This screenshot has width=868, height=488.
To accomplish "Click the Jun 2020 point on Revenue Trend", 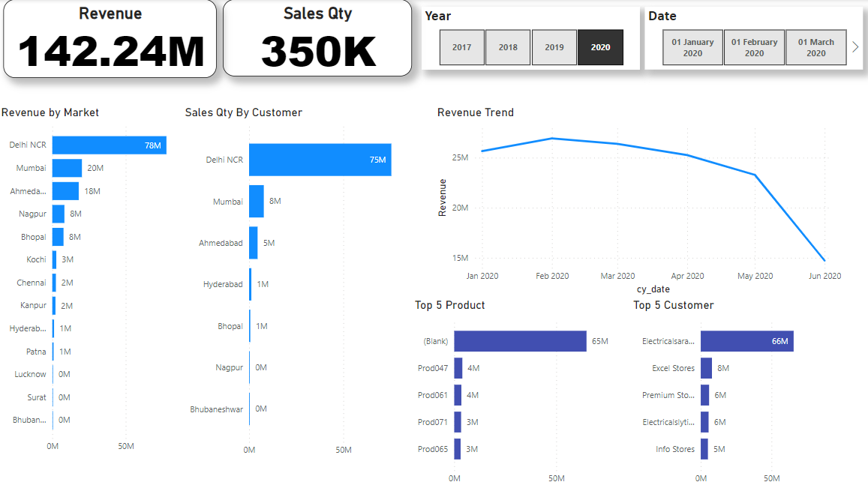I will 824,261.
